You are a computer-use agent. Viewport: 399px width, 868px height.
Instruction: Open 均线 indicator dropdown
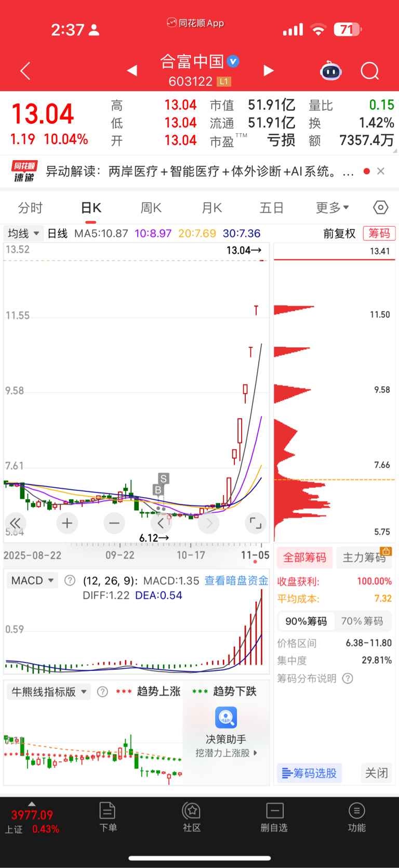tap(23, 234)
